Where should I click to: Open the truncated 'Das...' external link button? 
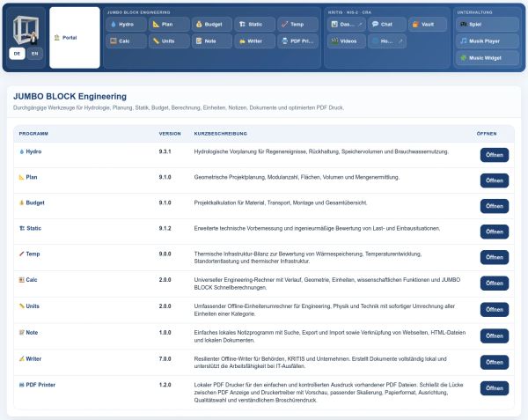(x=347, y=25)
